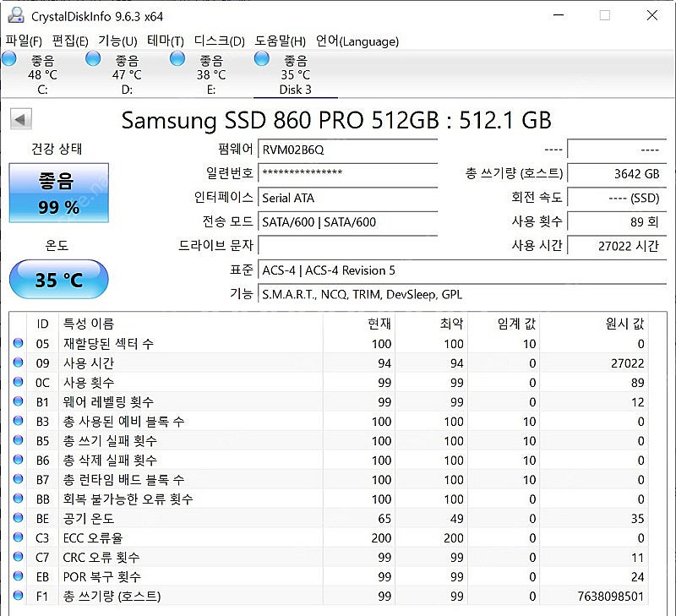Click the features field listing S.M.A.R.T., NCQ, TRIM
Image resolution: width=676 pixels, height=616 pixels.
(x=462, y=294)
